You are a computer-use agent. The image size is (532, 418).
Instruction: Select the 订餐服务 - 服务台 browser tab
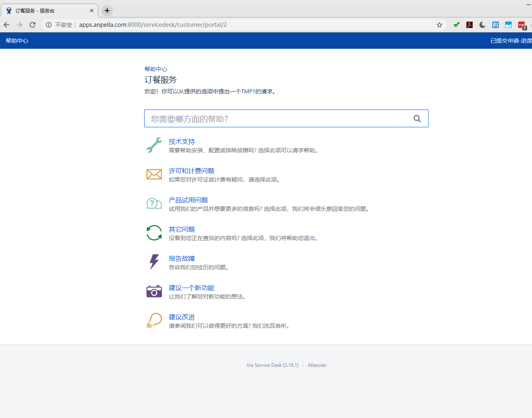[49, 11]
